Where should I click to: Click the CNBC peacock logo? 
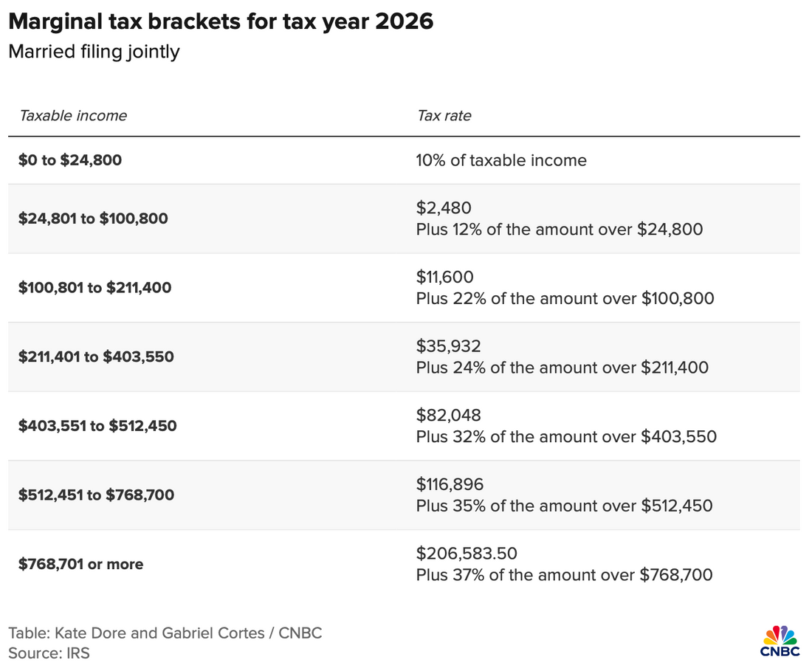pos(779,640)
